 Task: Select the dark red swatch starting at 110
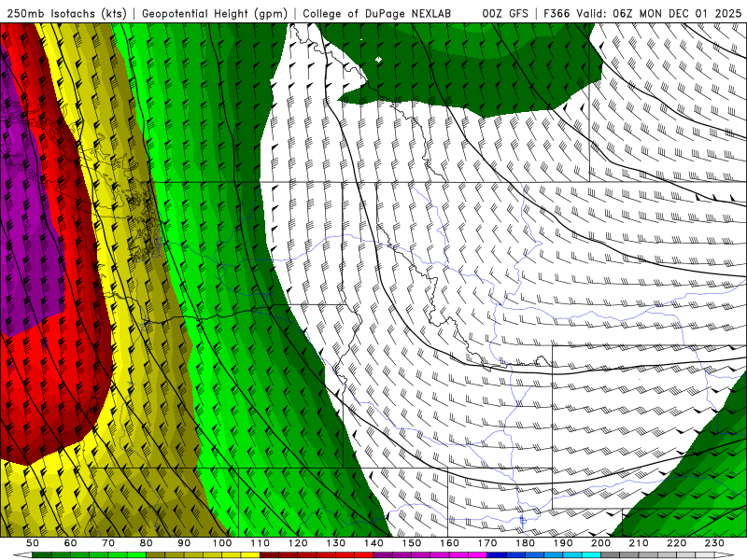(269, 555)
